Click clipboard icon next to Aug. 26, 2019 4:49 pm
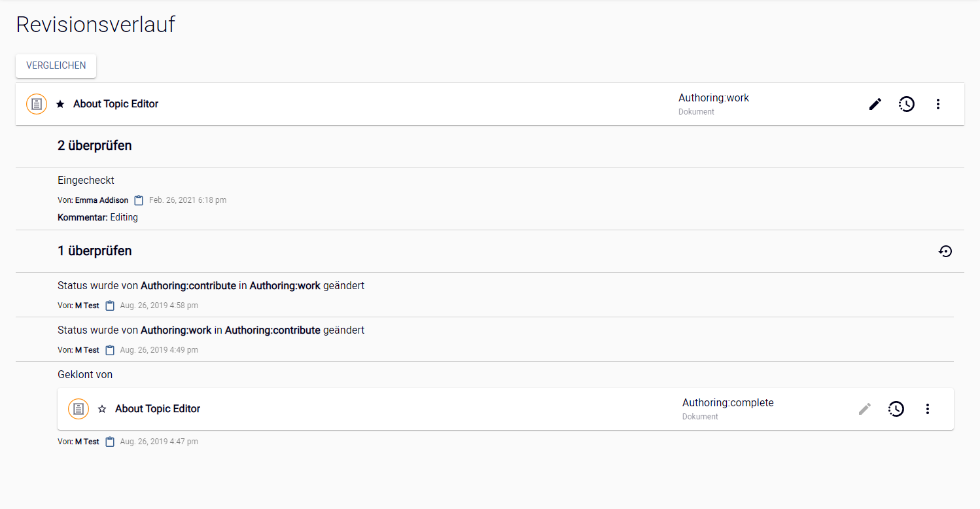980x509 pixels. (x=110, y=350)
